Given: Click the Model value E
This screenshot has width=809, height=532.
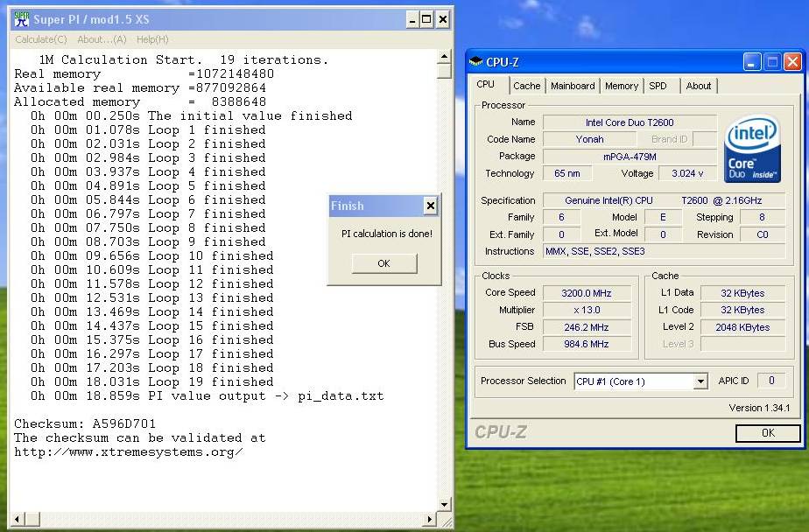Looking at the screenshot, I should click(x=663, y=218).
